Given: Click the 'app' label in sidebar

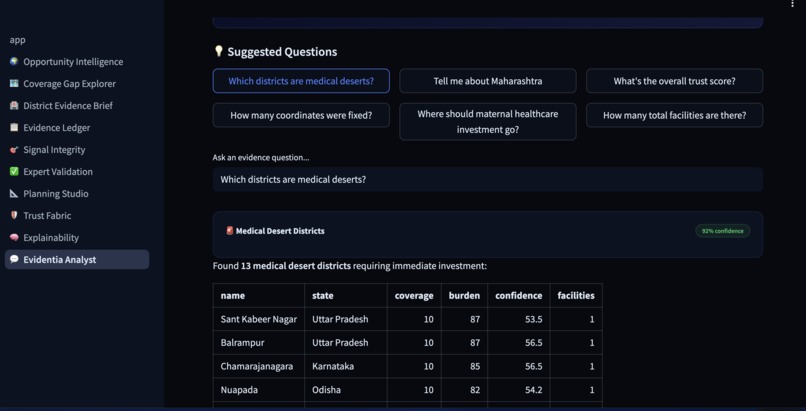Looking at the screenshot, I should [x=17, y=40].
